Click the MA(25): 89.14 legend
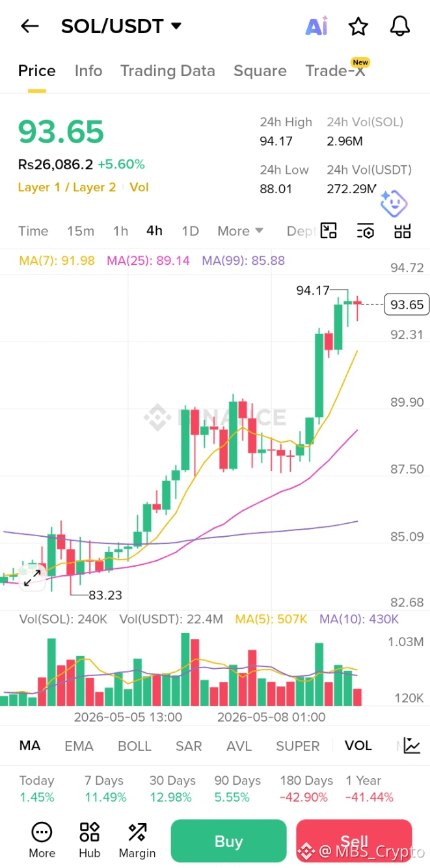430x868 pixels. [x=148, y=261]
